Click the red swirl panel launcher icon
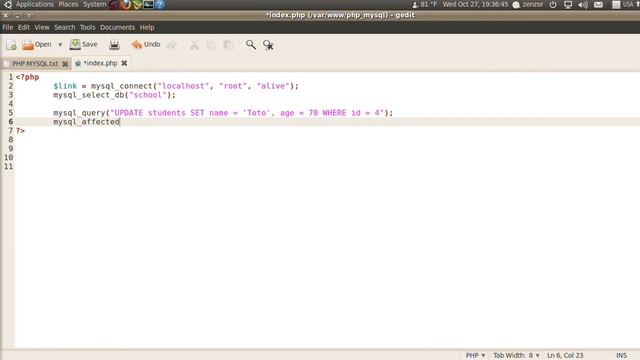 pyautogui.click(x=114, y=4)
